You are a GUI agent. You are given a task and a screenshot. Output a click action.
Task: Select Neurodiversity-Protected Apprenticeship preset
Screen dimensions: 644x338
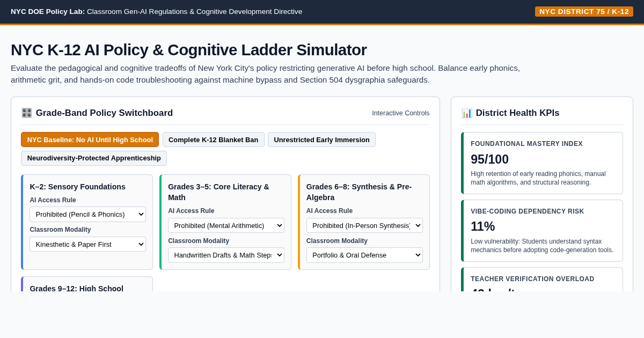click(x=94, y=158)
